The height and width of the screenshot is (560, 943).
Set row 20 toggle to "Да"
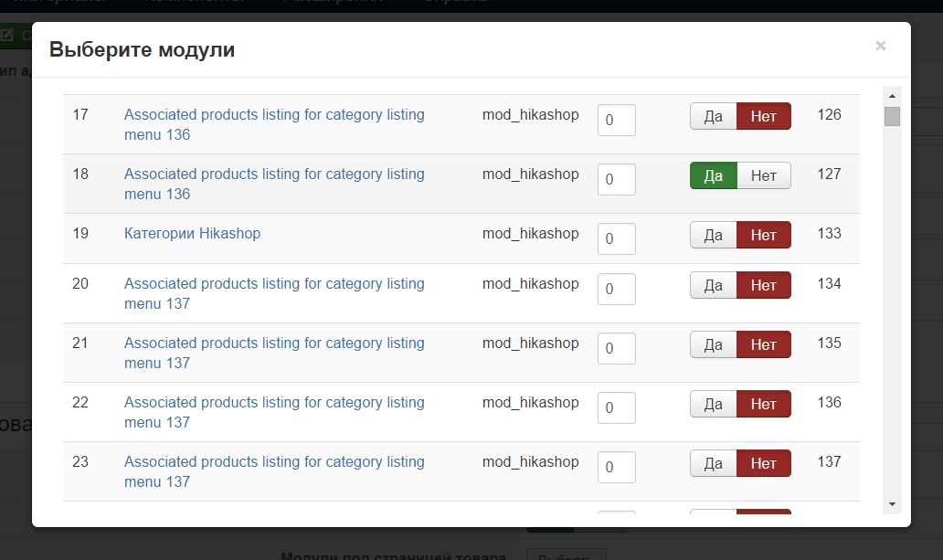pyautogui.click(x=714, y=285)
